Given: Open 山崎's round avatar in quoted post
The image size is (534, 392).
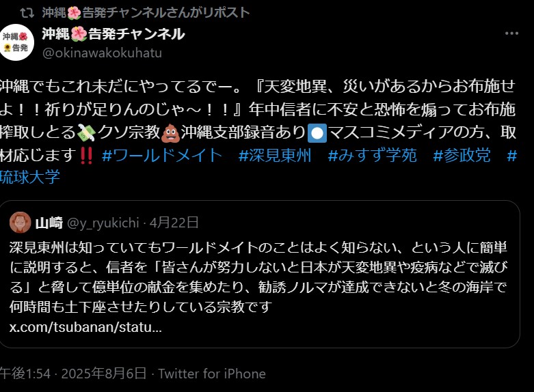Looking at the screenshot, I should [20, 223].
